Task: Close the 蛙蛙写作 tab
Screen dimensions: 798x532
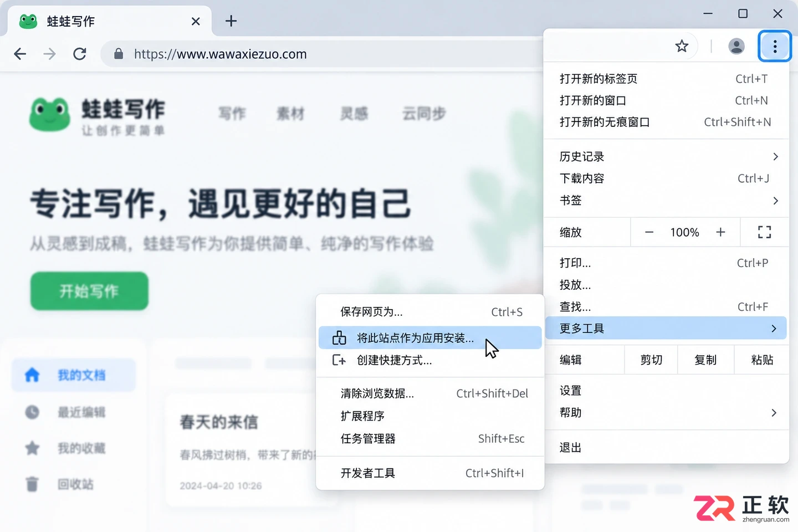Action: 196,22
